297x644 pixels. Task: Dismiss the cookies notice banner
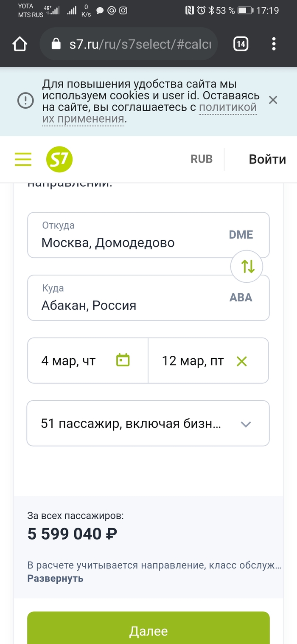pos(273,100)
